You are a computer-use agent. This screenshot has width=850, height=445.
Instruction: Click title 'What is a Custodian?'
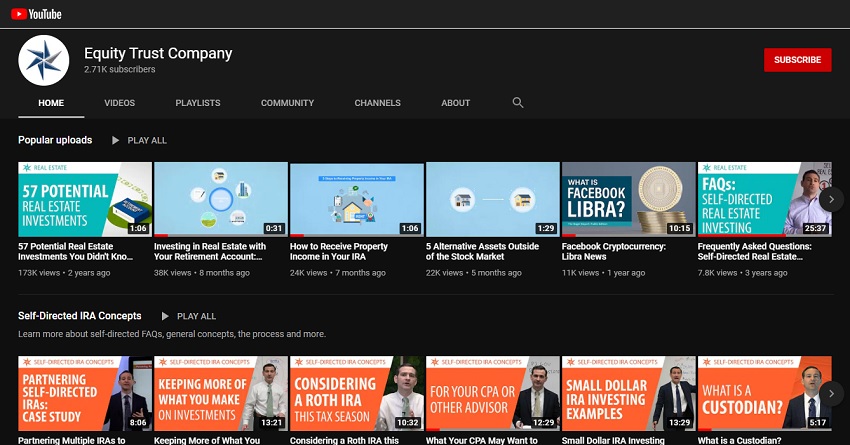click(739, 440)
